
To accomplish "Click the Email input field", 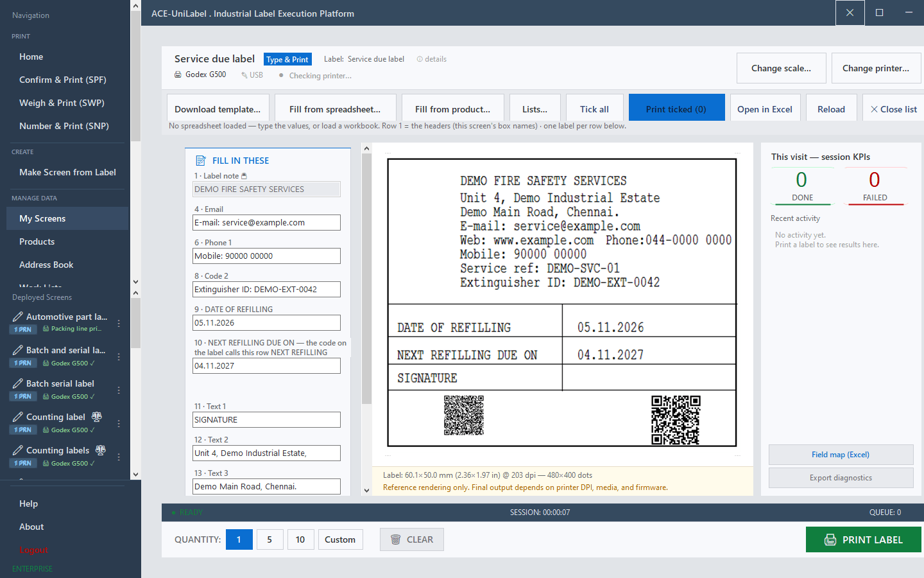I will tap(266, 223).
